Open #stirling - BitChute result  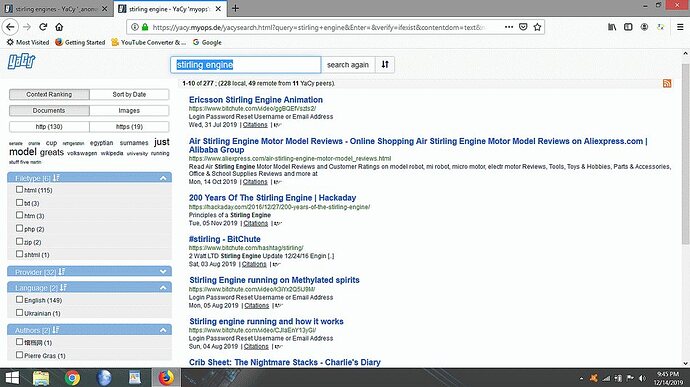(x=224, y=239)
